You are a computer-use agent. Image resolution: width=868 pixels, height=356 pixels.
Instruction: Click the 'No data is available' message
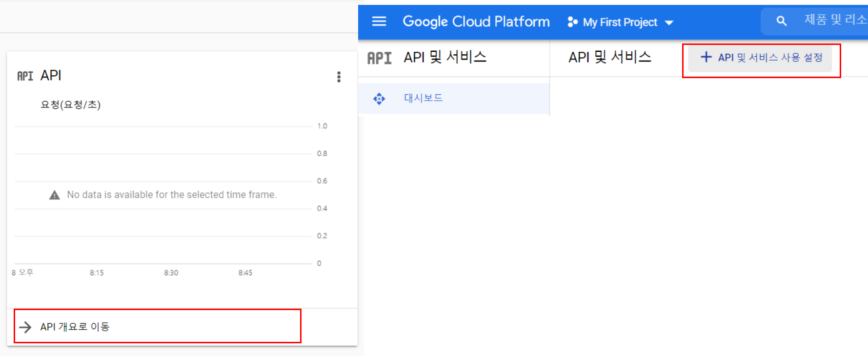(172, 194)
